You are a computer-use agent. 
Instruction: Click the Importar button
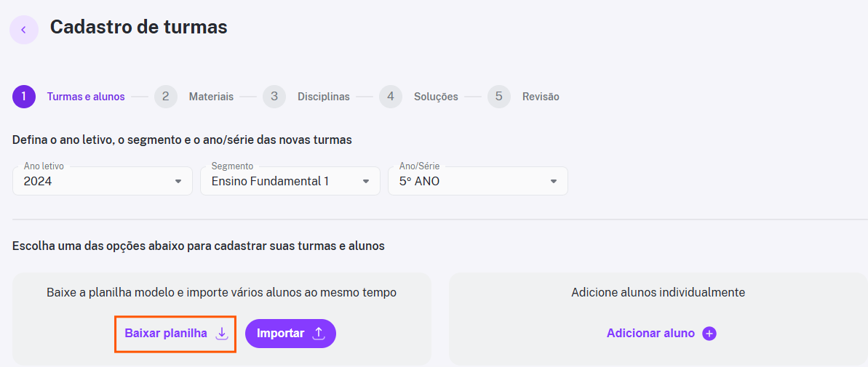290,334
